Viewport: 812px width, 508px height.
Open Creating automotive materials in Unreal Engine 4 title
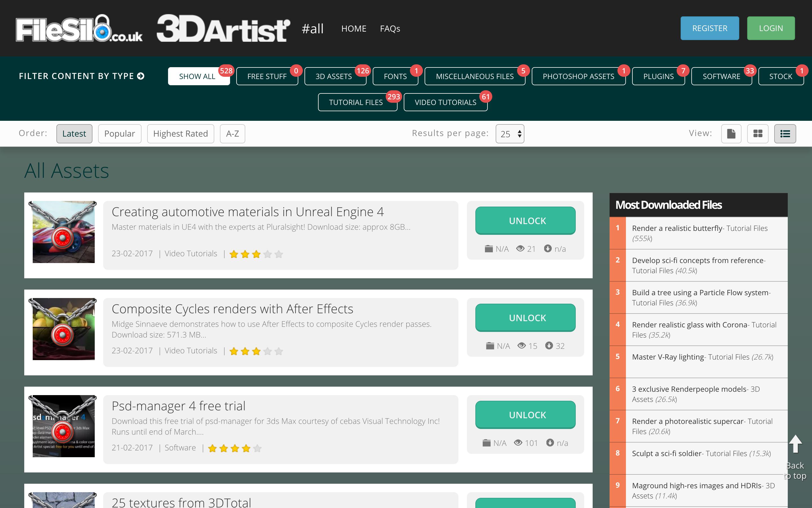(248, 212)
